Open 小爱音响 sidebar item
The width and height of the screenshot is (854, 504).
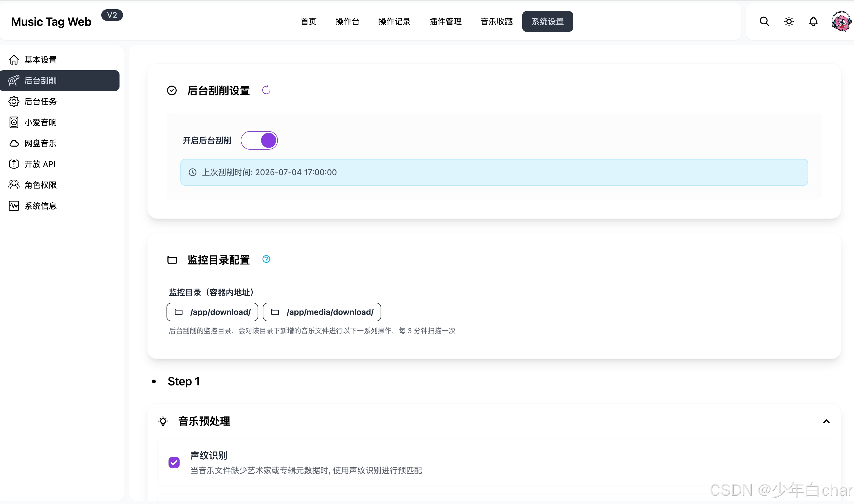point(40,122)
